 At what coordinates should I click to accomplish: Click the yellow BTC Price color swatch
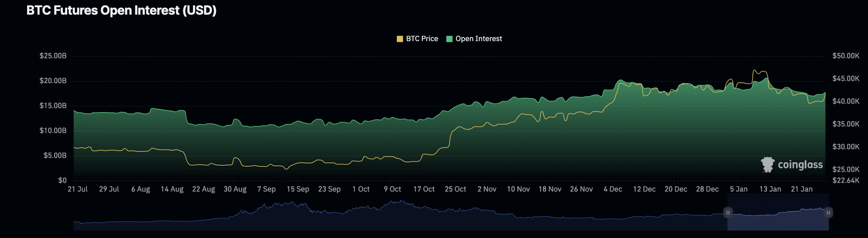400,39
